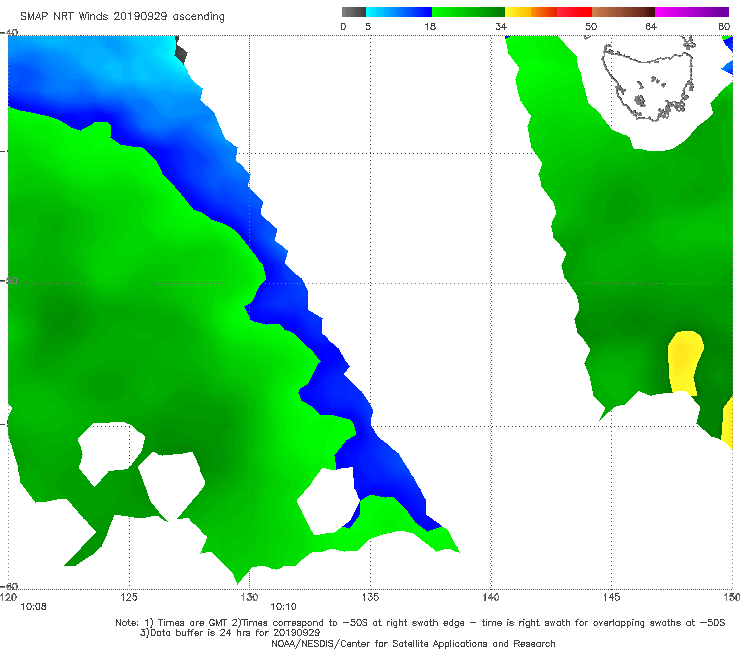Screen dimensions: 740x650
Task: Click the longitude label '145'
Action: point(612,597)
